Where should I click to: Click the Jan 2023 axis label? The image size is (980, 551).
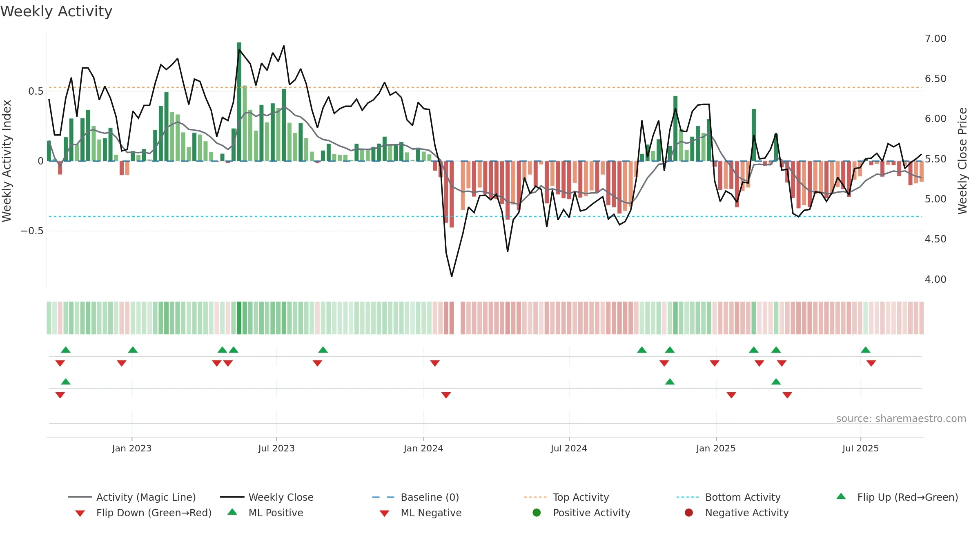pos(132,448)
